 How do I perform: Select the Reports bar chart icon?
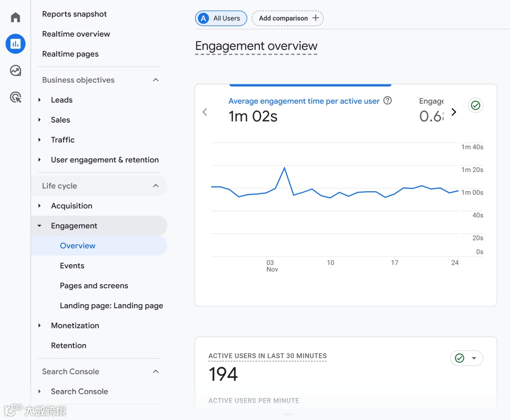(x=16, y=44)
